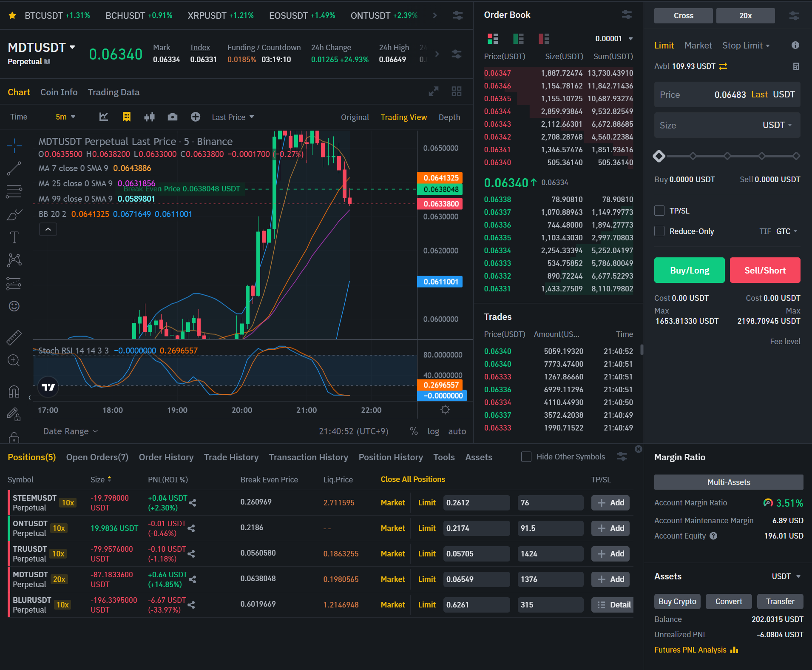
Task: Open the Assets USDT dropdown
Action: click(x=786, y=576)
